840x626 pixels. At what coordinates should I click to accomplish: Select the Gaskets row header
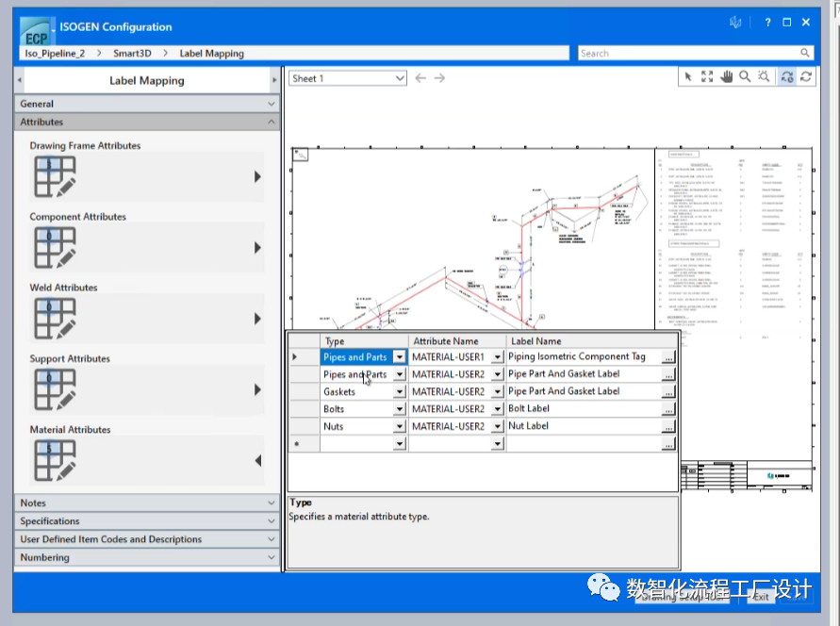pyautogui.click(x=304, y=392)
